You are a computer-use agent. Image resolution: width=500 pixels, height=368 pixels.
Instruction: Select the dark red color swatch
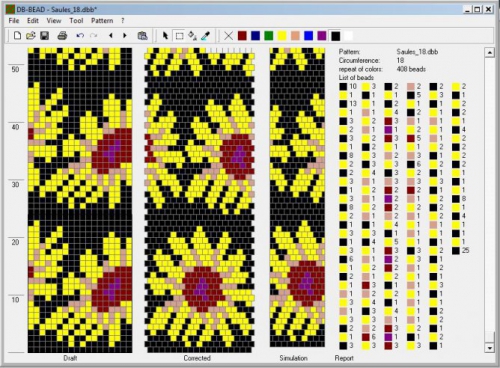click(242, 36)
